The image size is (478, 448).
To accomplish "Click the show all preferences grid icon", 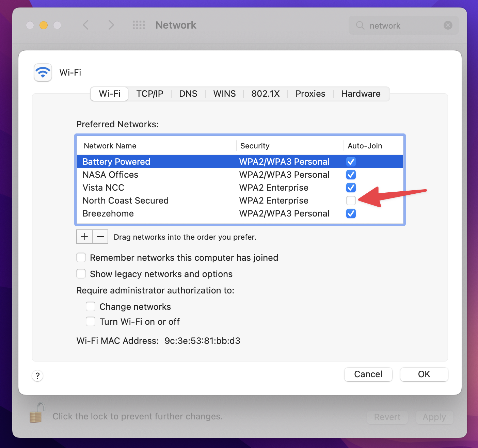I will tap(139, 25).
